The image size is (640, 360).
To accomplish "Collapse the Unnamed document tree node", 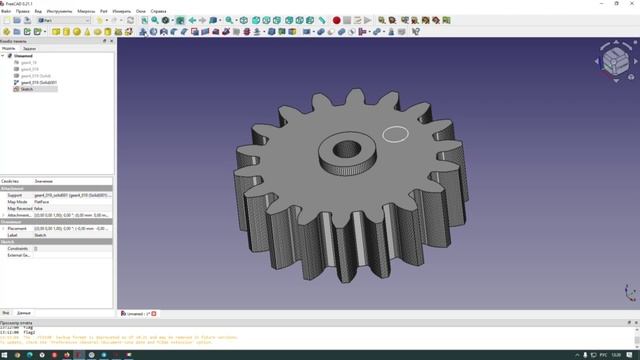I will pyautogui.click(x=3, y=56).
